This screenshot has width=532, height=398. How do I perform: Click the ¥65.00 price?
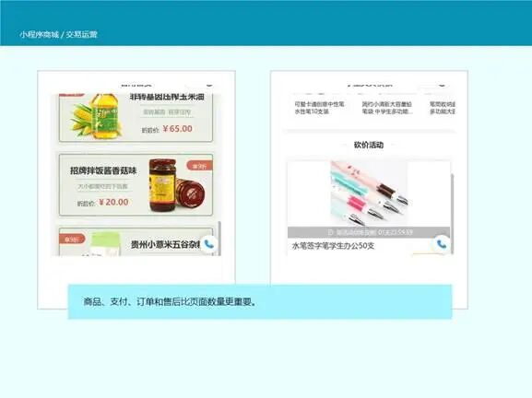[x=177, y=128]
